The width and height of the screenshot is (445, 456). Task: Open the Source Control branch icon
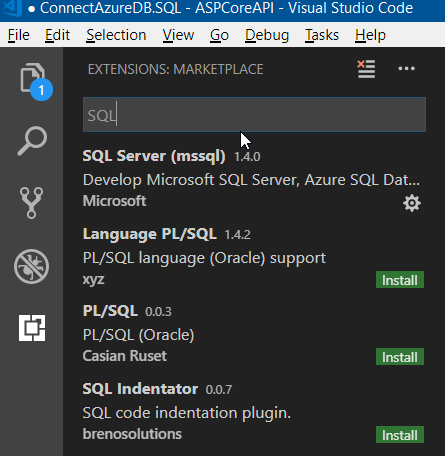pos(31,203)
